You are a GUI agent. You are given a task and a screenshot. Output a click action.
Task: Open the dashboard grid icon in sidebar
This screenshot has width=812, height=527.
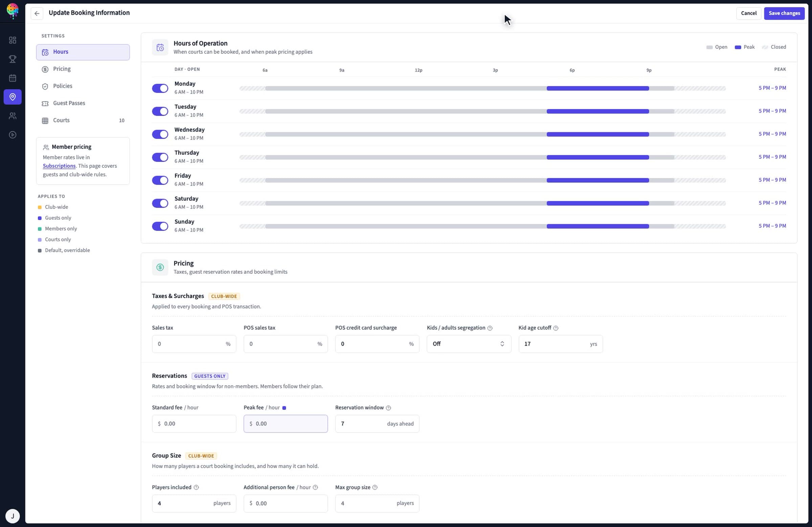point(13,40)
